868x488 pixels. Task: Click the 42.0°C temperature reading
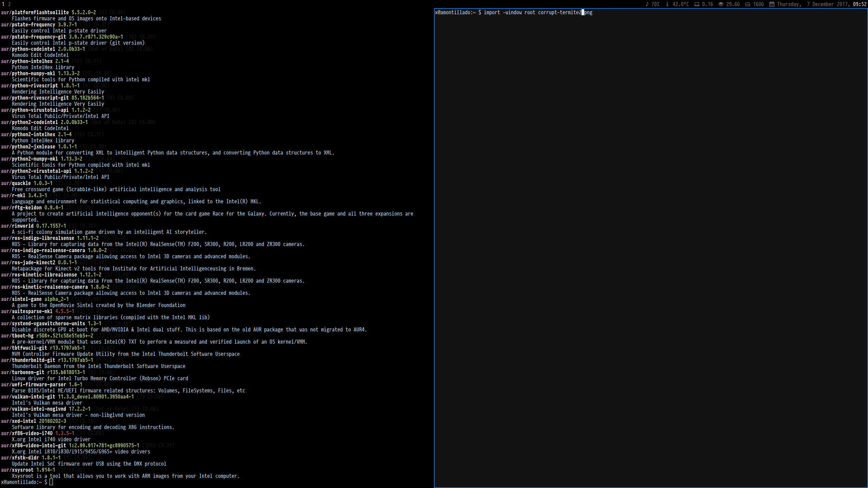coord(680,4)
